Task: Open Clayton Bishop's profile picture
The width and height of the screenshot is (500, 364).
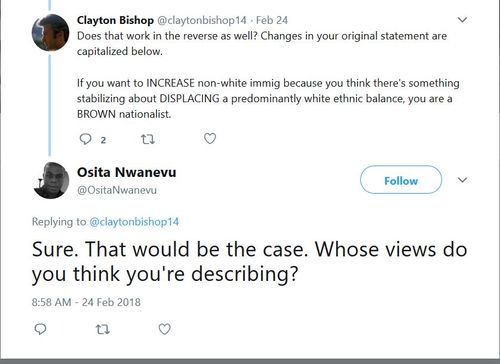Action: tap(50, 33)
